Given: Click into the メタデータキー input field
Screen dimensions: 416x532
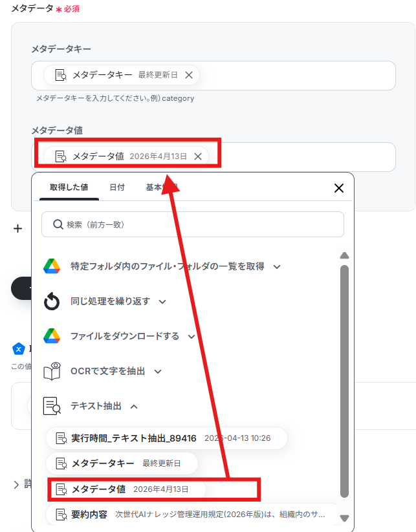Looking at the screenshot, I should pos(213,76).
